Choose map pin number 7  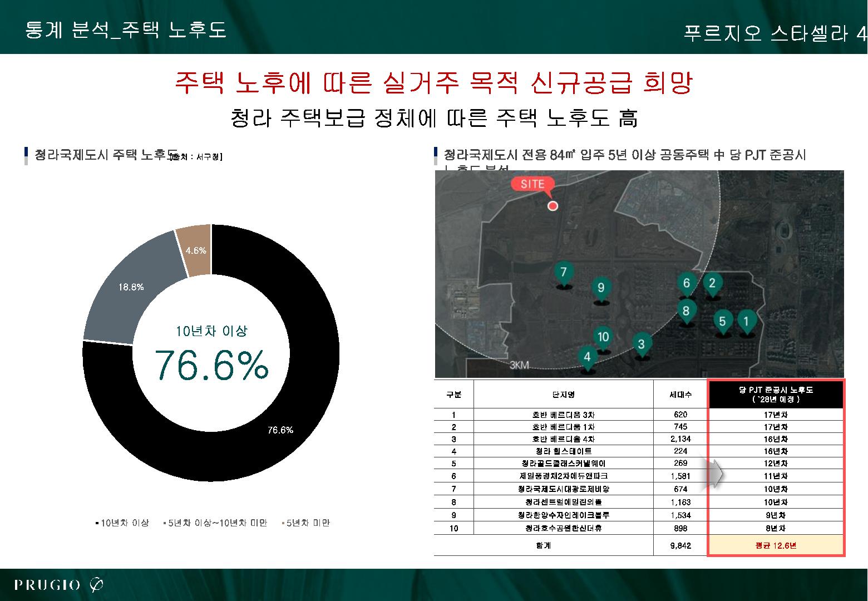coord(564,274)
